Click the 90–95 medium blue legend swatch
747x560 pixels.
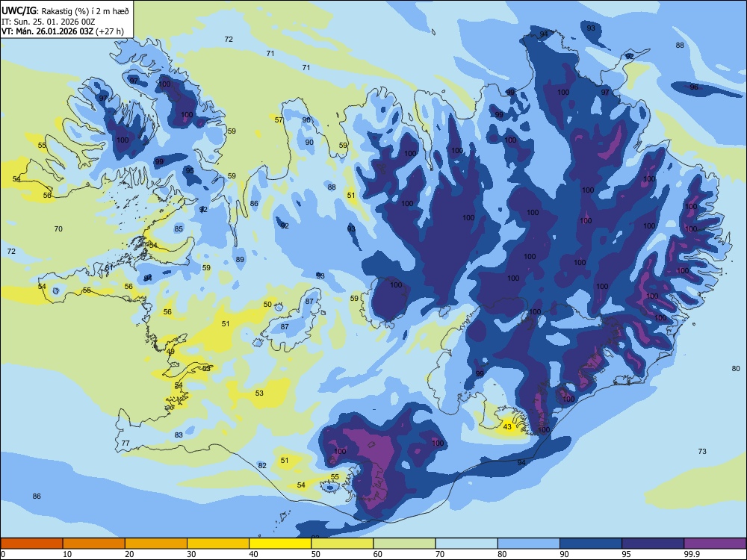point(591,544)
